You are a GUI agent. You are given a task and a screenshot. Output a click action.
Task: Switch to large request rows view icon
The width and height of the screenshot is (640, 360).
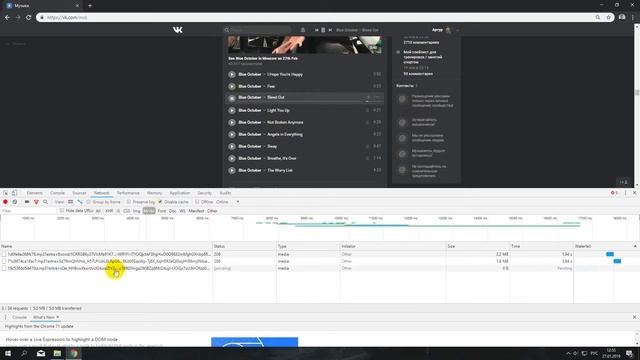71,202
